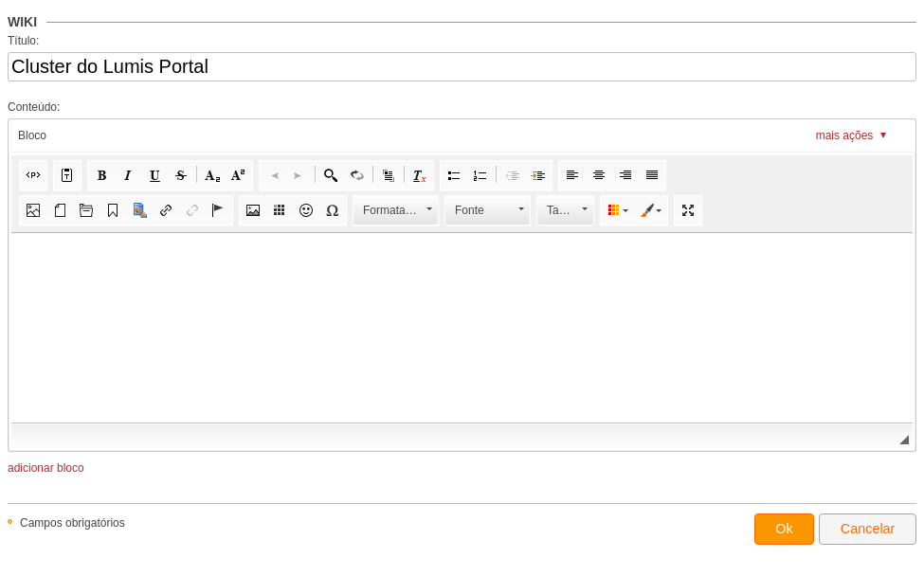
Task: Toggle strikethrough formatting
Action: click(181, 175)
